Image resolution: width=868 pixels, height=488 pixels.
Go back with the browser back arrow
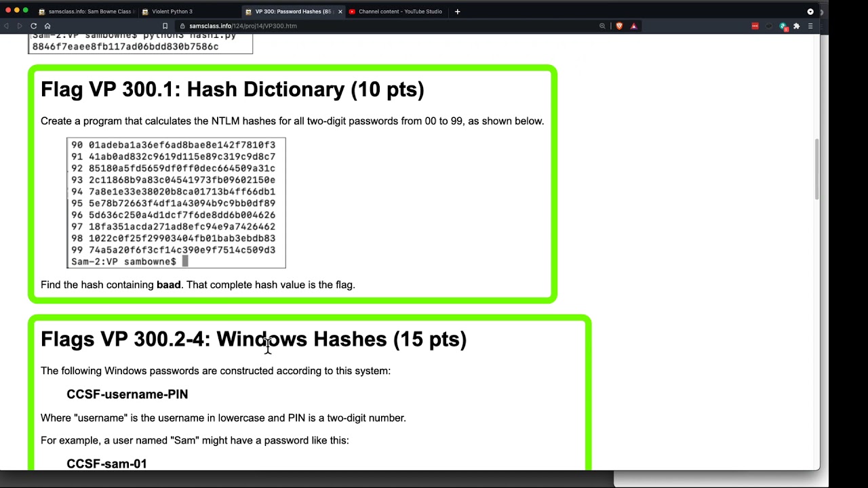[7, 26]
